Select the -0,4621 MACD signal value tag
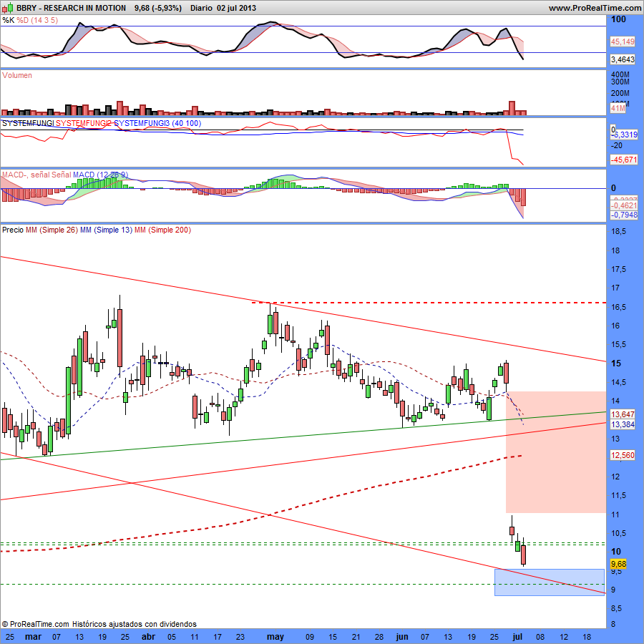 tap(624, 206)
